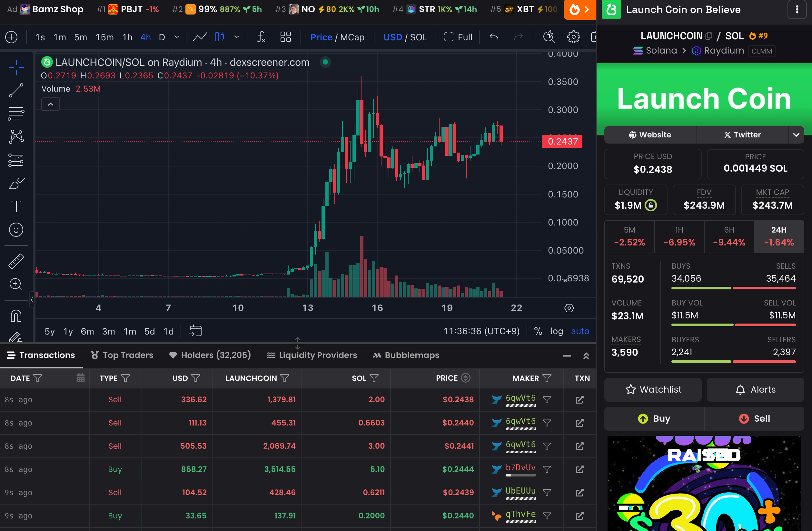Open the go-to-date calendar icon
The height and width of the screenshot is (531, 812).
[x=195, y=331]
